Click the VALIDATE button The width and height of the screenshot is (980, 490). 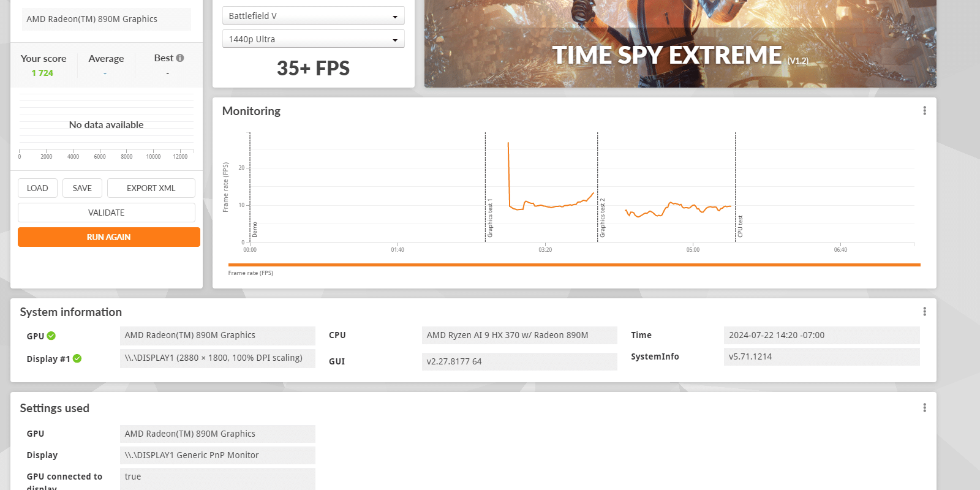click(x=107, y=213)
